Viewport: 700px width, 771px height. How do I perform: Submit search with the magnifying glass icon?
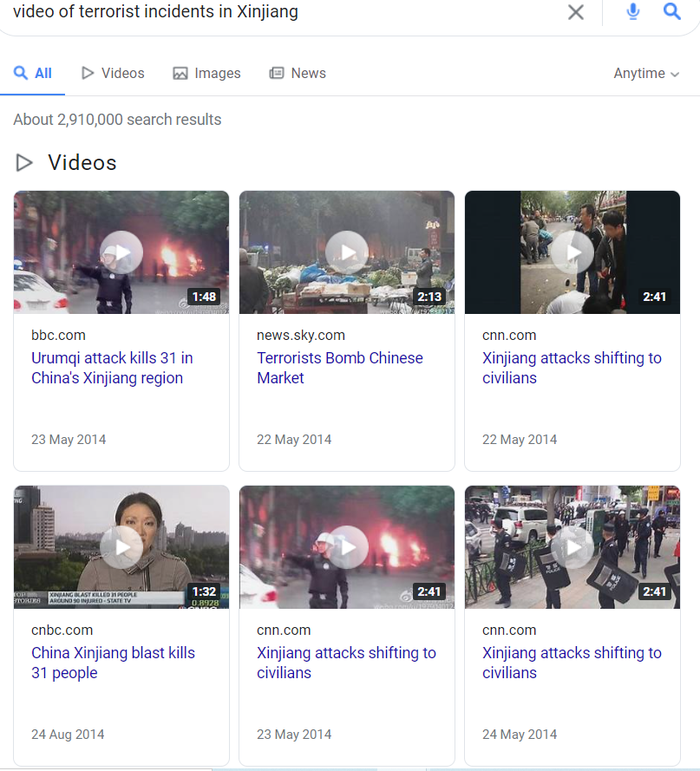click(672, 10)
